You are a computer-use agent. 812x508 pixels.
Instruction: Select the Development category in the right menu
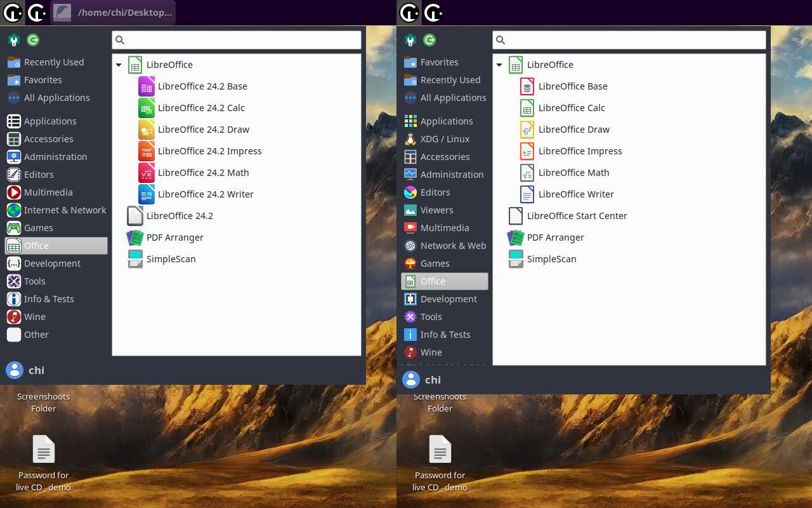pos(445,299)
